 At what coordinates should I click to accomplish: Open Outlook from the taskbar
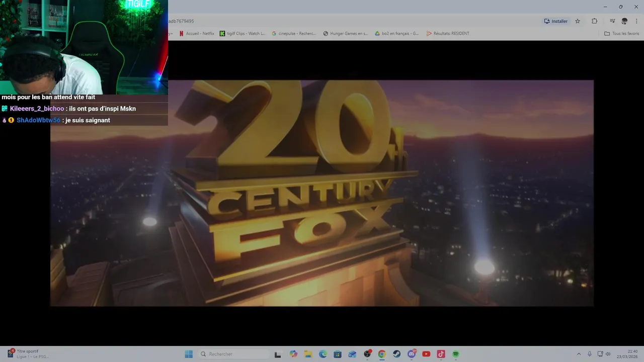pos(352,354)
